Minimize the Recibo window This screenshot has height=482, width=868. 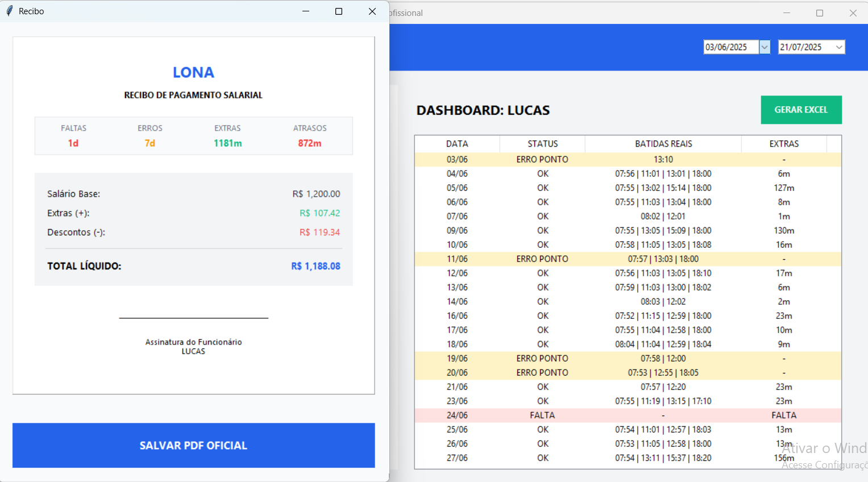[x=306, y=11]
